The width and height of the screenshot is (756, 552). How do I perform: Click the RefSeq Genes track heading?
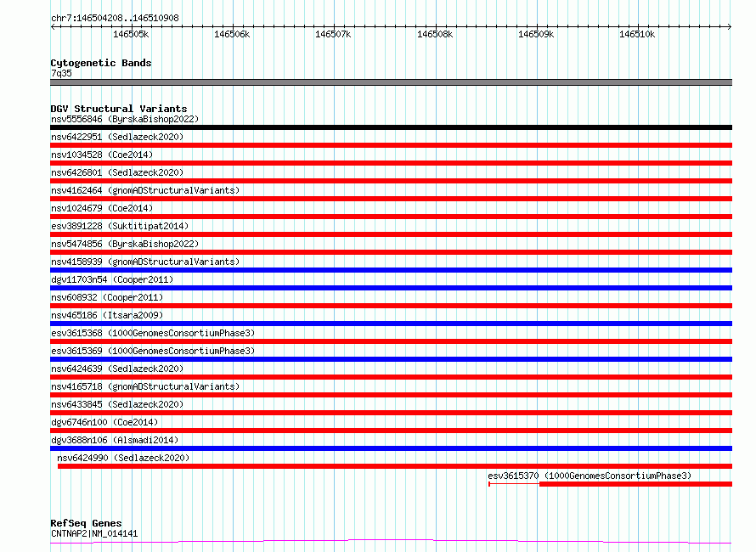(86, 523)
